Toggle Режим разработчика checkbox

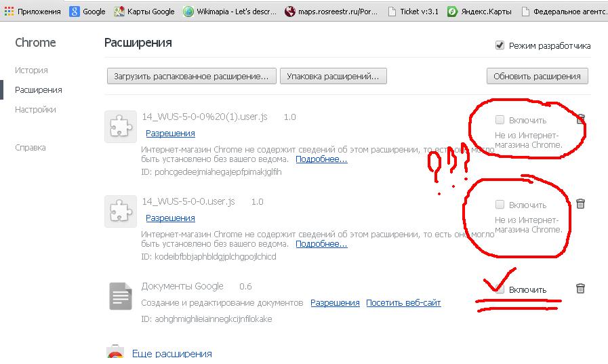click(500, 45)
